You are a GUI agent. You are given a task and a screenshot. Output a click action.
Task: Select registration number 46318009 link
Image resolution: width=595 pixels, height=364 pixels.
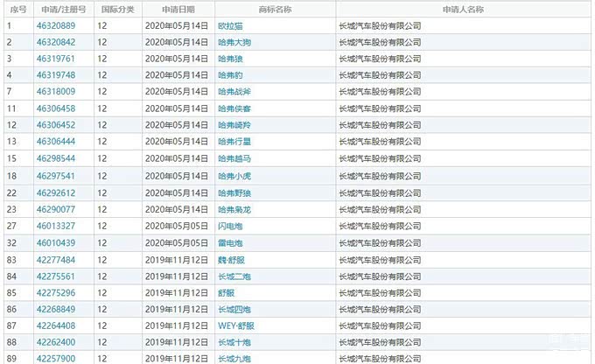click(x=56, y=92)
